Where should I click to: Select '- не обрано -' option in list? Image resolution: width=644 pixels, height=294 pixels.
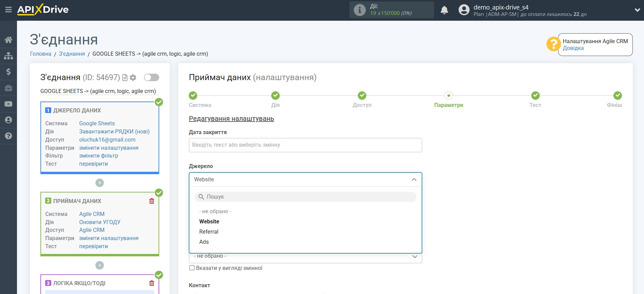(215, 211)
